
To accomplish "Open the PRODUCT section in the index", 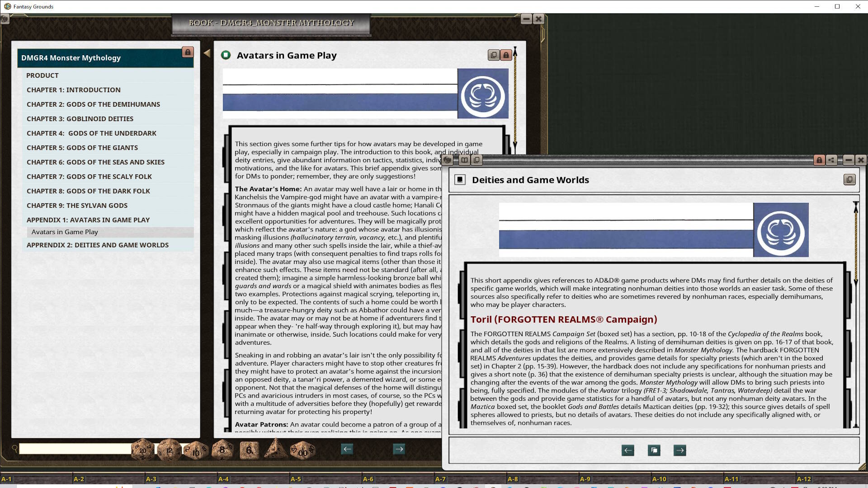I will click(108, 75).
